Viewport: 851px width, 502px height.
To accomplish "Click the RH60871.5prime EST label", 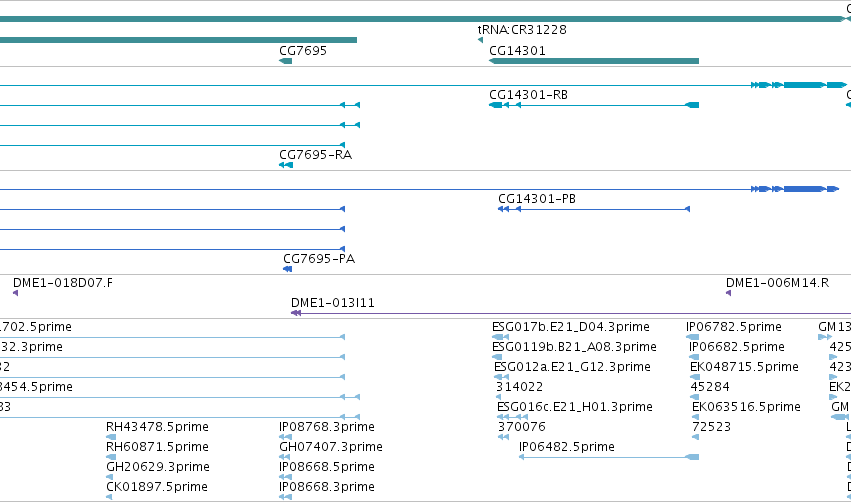I will (x=157, y=447).
